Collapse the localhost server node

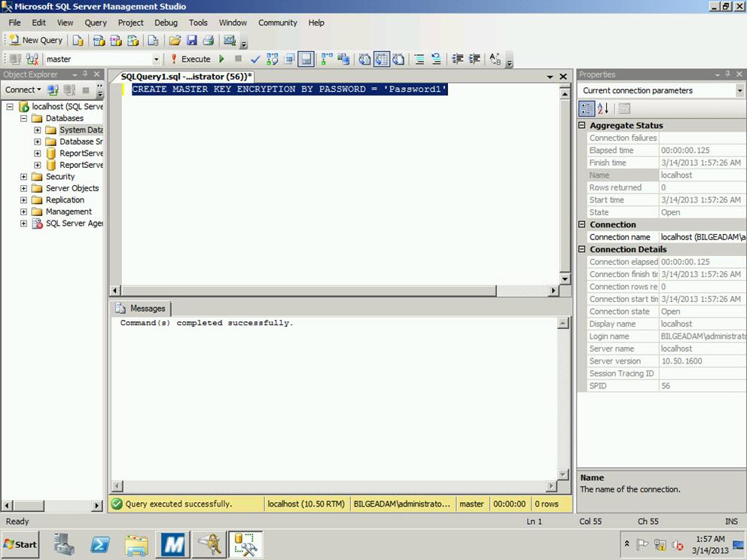coord(10,107)
